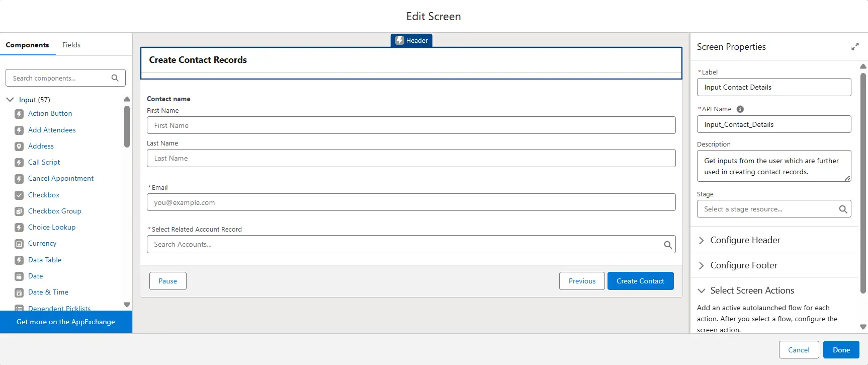Open Get more on the AppExchange
Image resolution: width=868 pixels, height=365 pixels.
(x=66, y=322)
